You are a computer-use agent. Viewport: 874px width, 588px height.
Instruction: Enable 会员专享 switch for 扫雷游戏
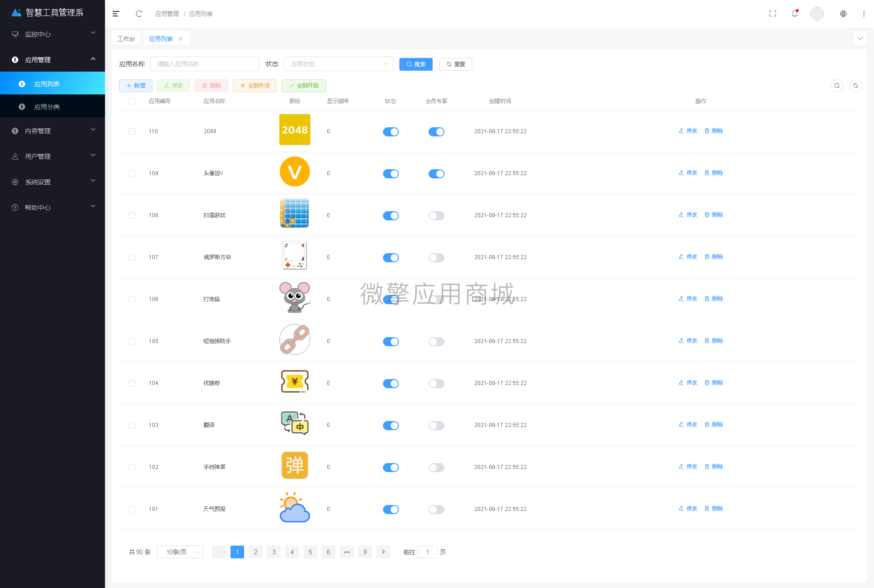point(436,216)
